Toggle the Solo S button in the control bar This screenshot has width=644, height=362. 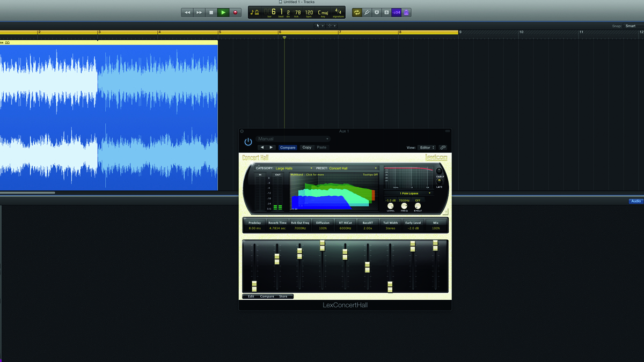pos(386,12)
